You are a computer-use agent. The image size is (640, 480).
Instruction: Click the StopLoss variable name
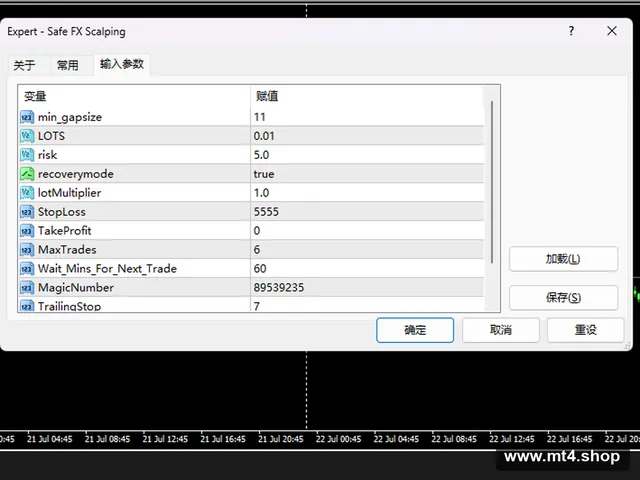pos(62,212)
